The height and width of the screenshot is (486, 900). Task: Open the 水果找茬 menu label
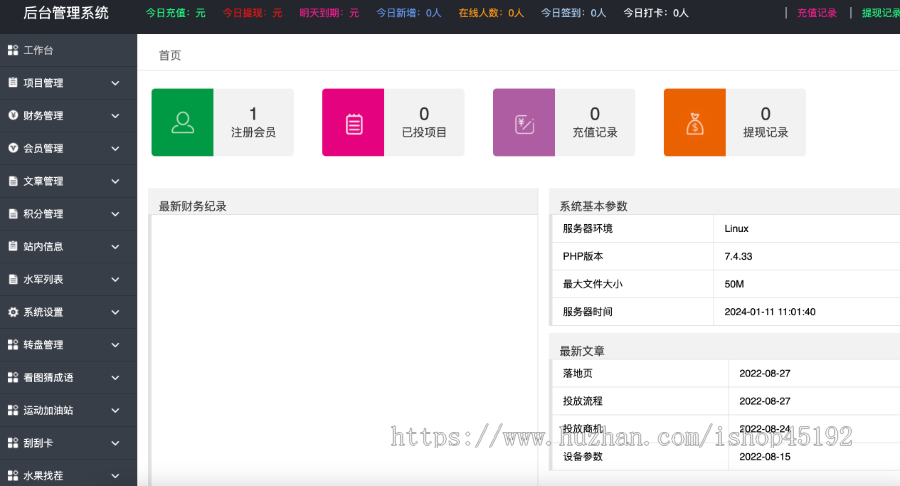tap(43, 476)
